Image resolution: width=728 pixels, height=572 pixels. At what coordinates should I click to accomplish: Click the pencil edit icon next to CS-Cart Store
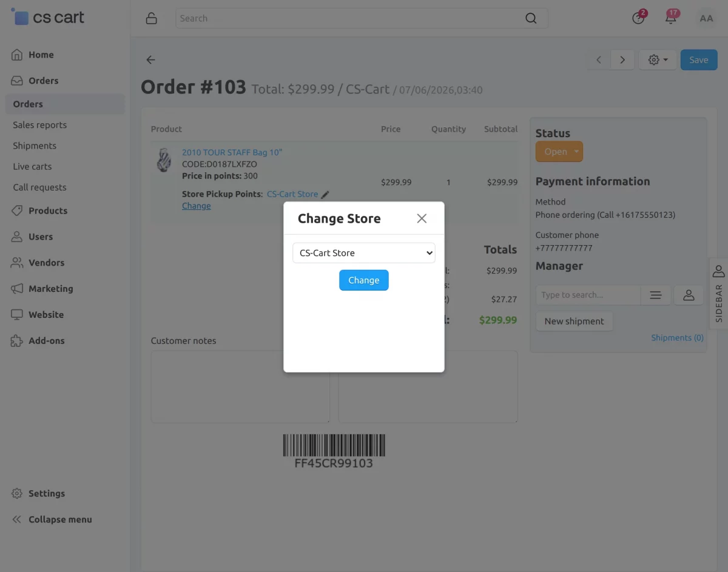[x=325, y=195]
